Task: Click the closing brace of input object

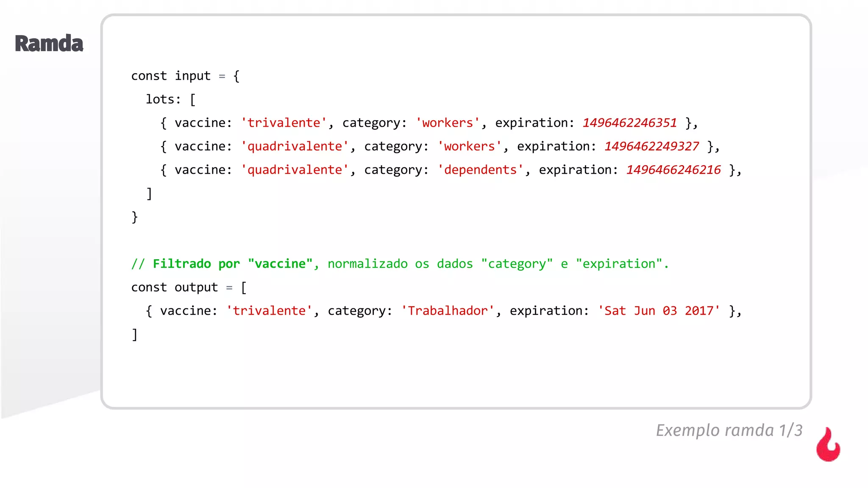Action: point(135,217)
